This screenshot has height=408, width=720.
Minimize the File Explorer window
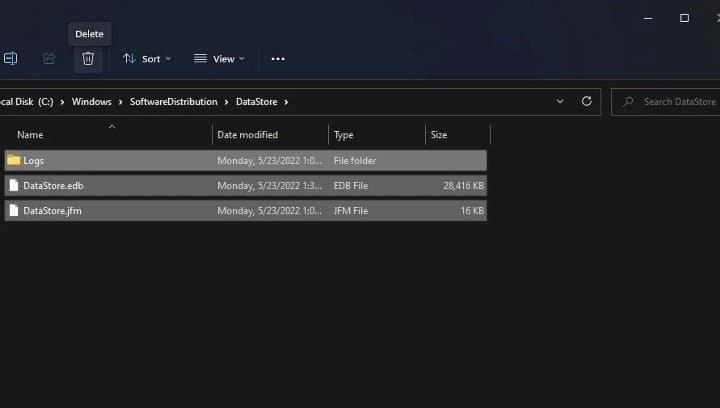pos(648,18)
